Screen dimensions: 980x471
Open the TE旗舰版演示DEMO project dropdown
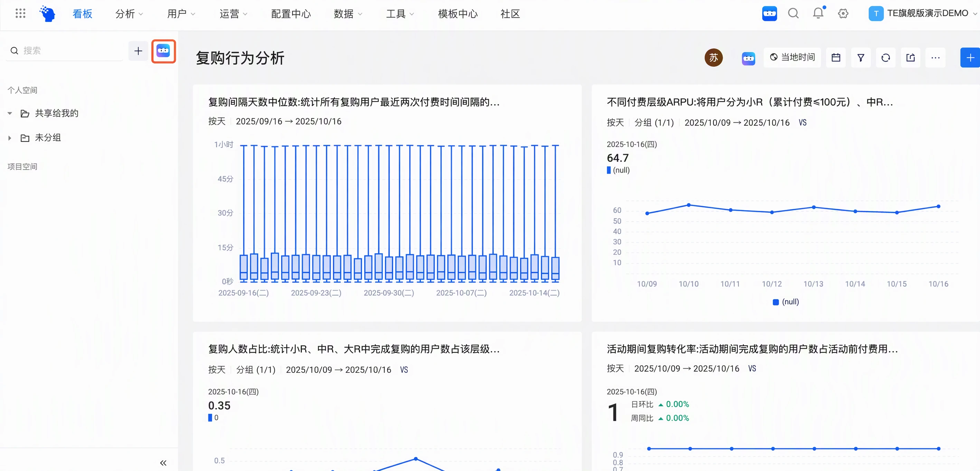click(923, 13)
